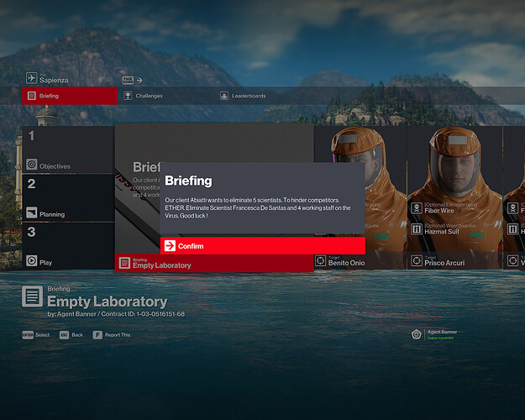The image size is (525, 420).
Task: Click Prisco Arcuri's target crosshair icon
Action: (417, 260)
